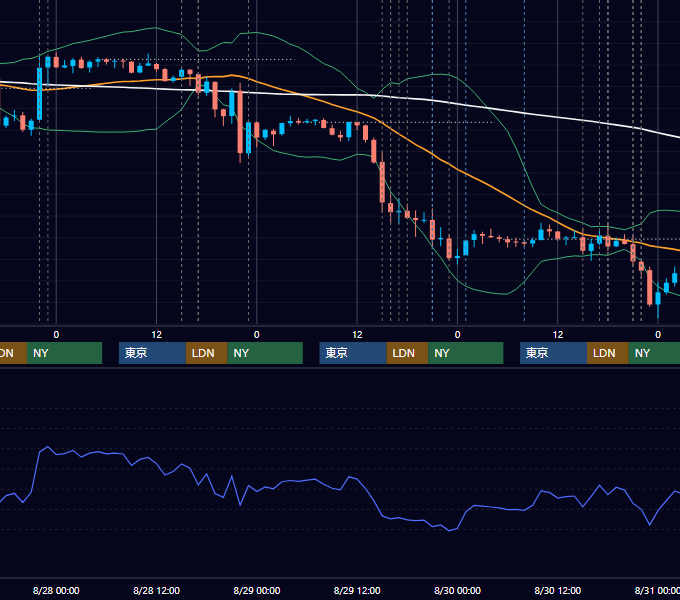The width and height of the screenshot is (680, 600).
Task: Click the 東京 session block on 8/28
Action: click(152, 353)
